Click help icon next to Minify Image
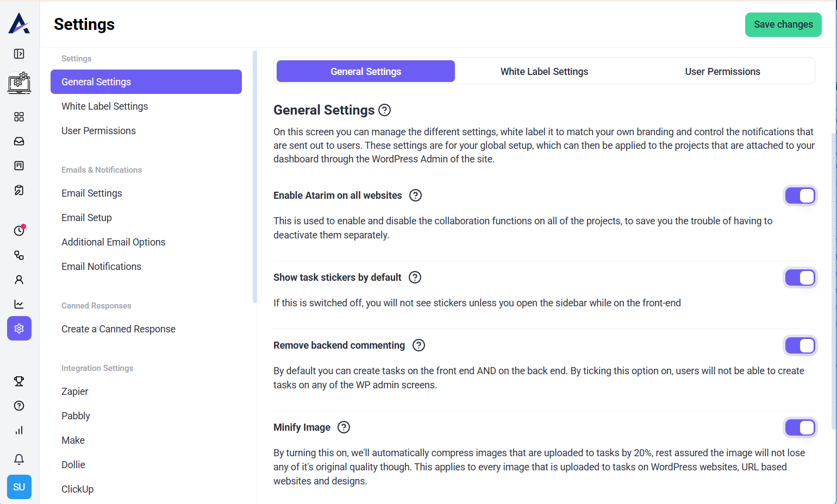 point(343,427)
